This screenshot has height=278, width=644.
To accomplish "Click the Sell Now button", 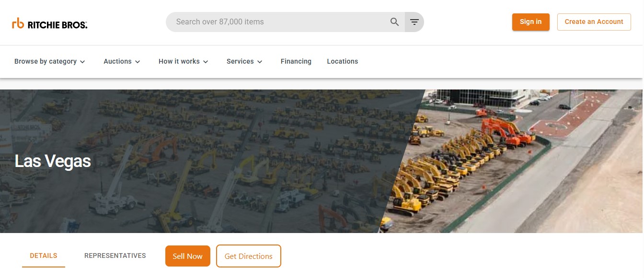I will coord(187,256).
